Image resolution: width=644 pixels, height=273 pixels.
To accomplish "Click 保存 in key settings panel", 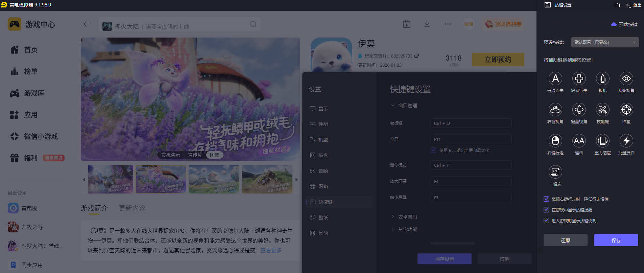I will click(x=616, y=240).
